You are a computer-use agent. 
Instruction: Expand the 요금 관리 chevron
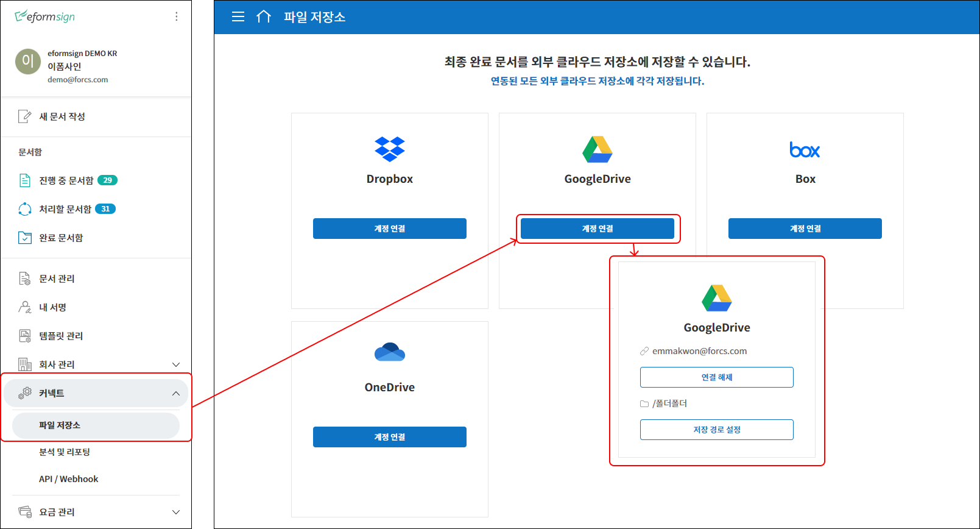[x=176, y=512]
